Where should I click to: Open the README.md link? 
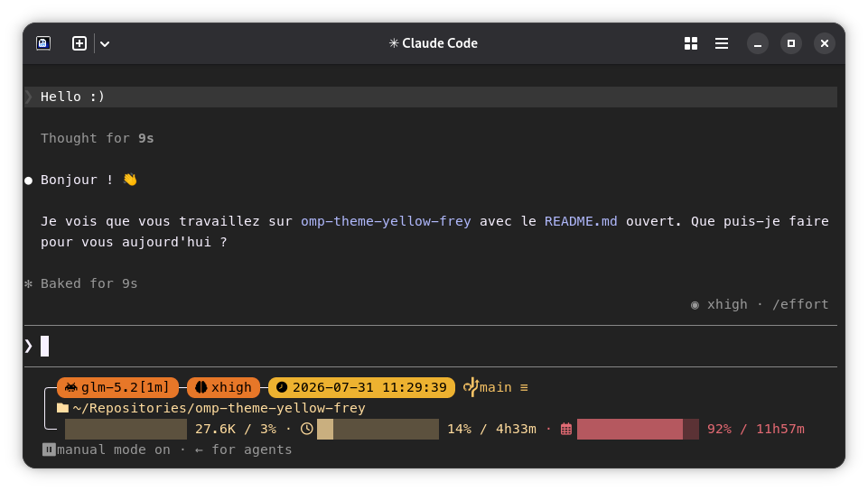[581, 221]
